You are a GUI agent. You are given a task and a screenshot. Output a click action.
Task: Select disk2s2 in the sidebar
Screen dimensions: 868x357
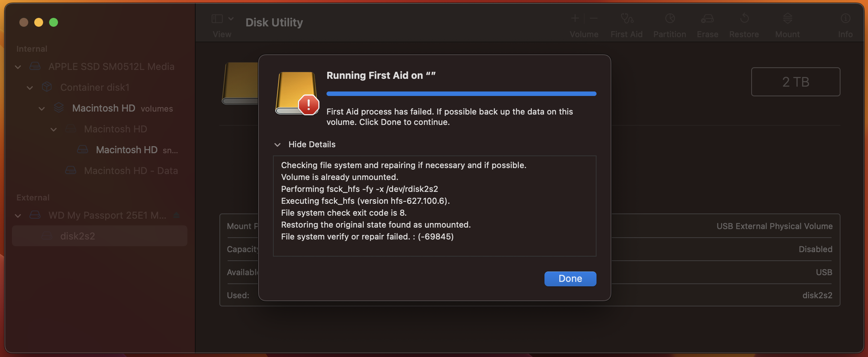pyautogui.click(x=77, y=236)
